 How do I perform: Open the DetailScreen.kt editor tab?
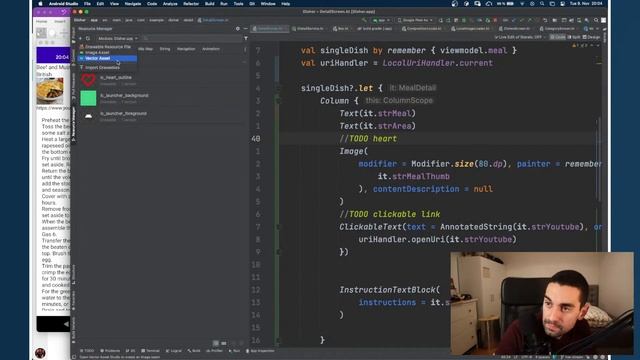point(269,29)
